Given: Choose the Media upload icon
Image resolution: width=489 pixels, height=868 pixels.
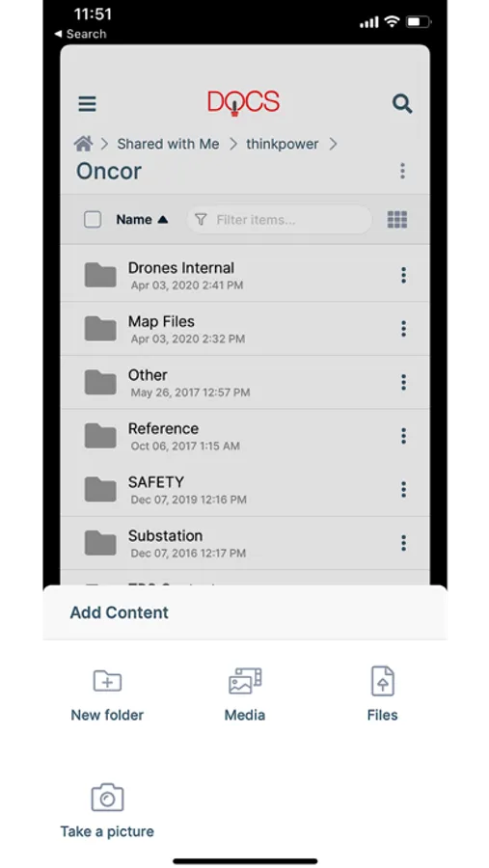Looking at the screenshot, I should 245,681.
